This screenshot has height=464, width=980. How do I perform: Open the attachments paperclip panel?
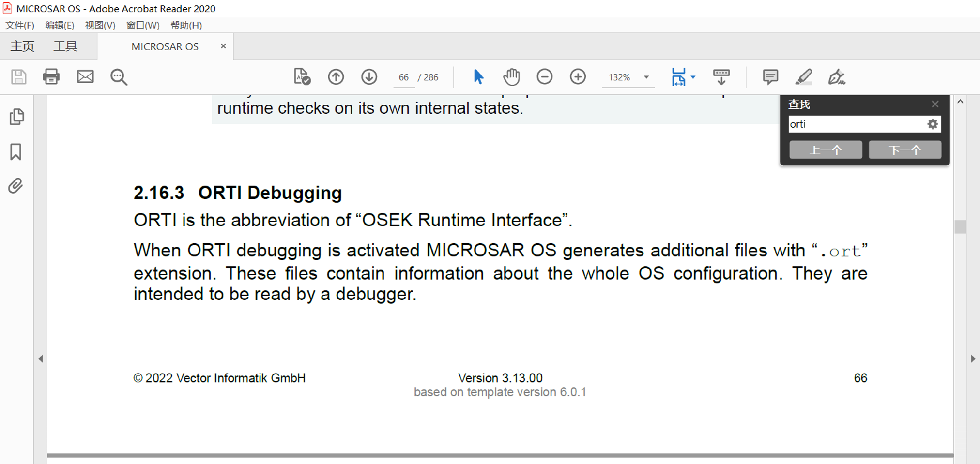[x=15, y=186]
